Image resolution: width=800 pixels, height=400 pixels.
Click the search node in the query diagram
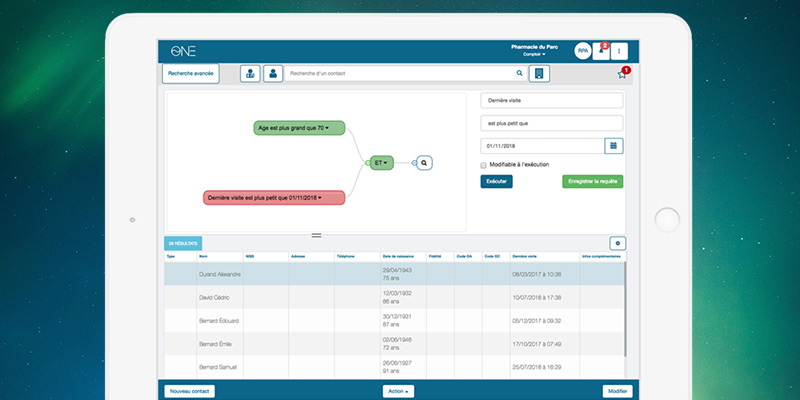click(424, 162)
